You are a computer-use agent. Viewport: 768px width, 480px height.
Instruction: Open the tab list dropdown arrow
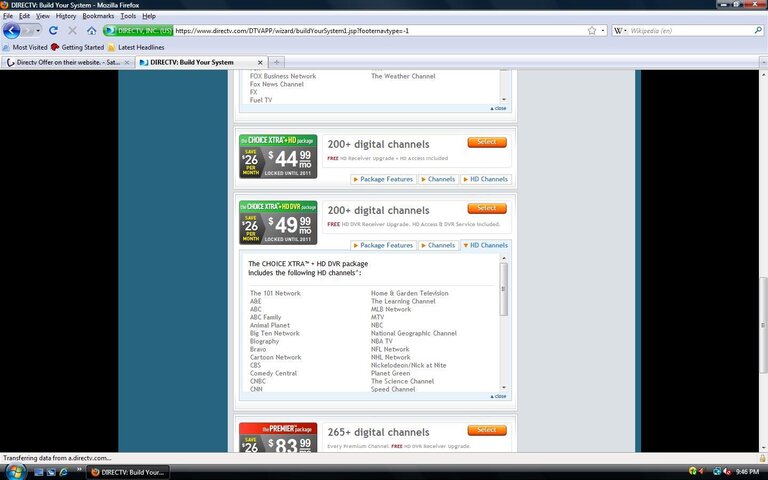763,62
